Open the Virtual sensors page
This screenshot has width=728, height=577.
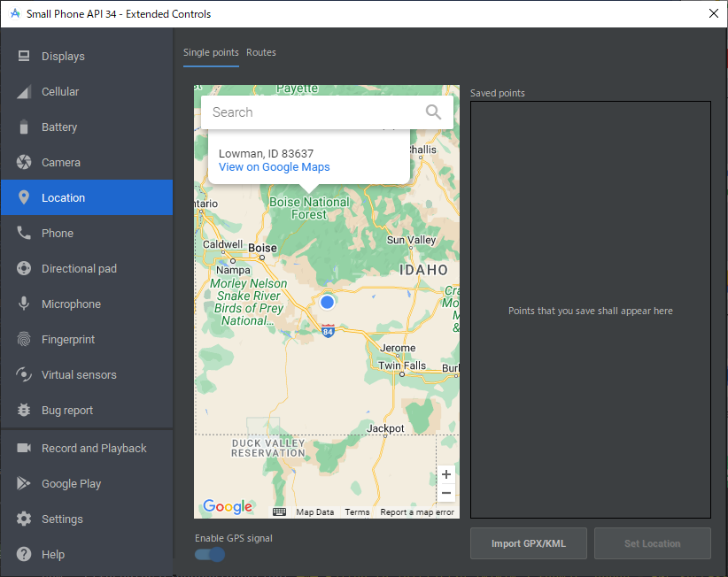[x=79, y=375]
